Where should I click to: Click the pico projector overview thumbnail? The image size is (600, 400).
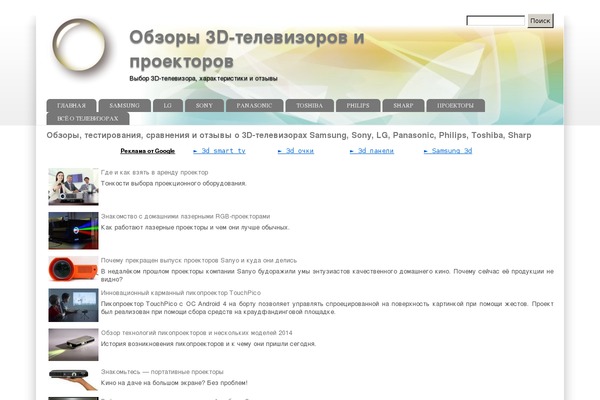[73, 344]
